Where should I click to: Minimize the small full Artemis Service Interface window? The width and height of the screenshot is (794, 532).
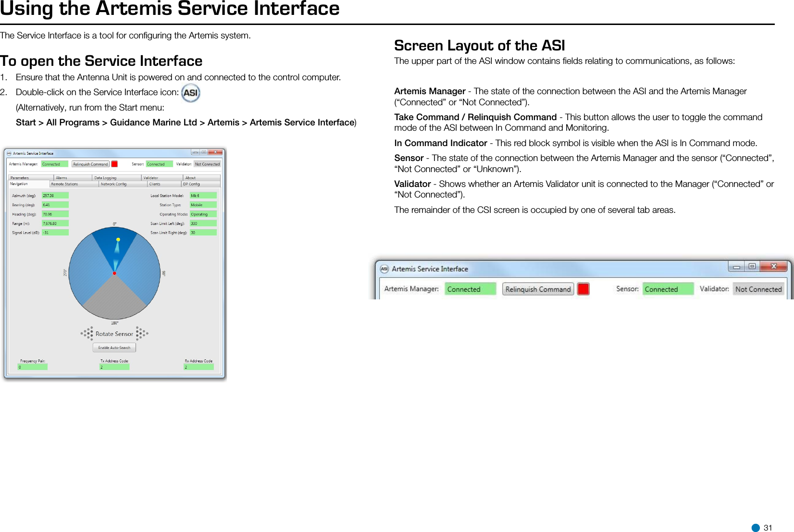[x=195, y=152]
